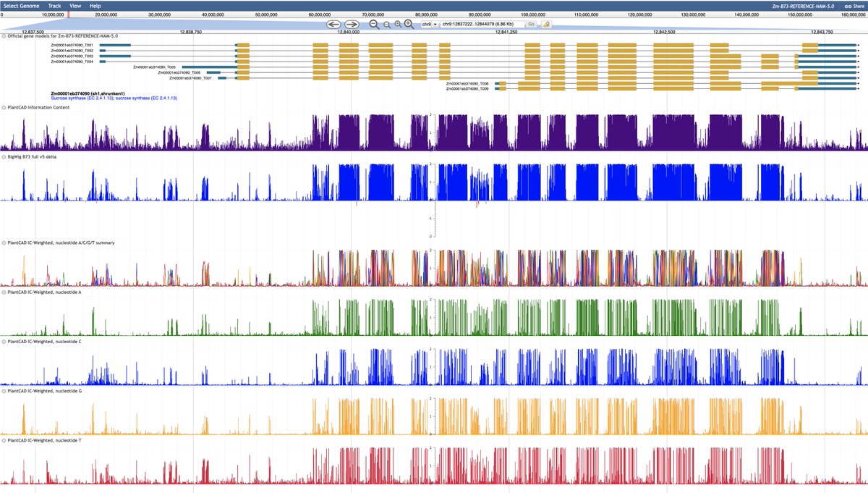Select transcript Zm00001eb374090_T003
The image size is (868, 493).
point(72,56)
